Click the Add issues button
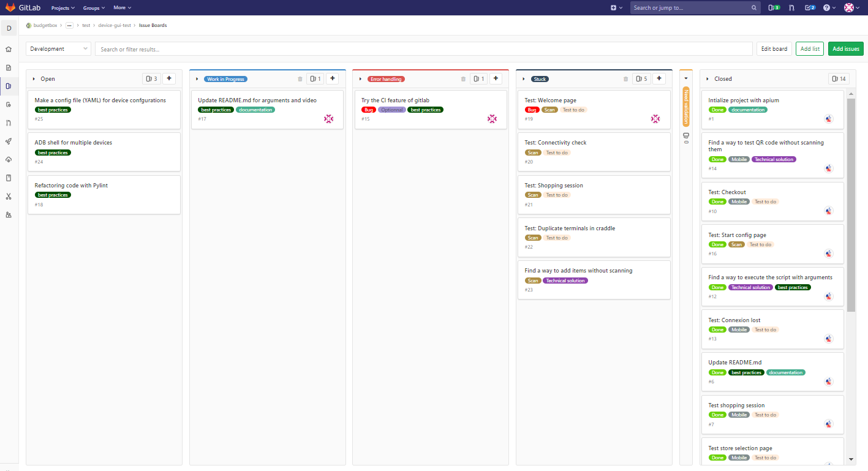This screenshot has width=868, height=471. 845,49
